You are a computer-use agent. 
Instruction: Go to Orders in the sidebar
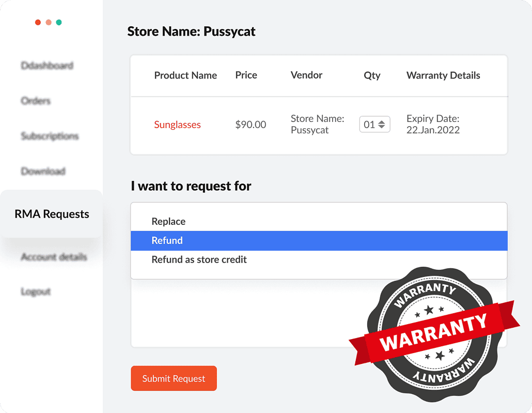click(36, 101)
